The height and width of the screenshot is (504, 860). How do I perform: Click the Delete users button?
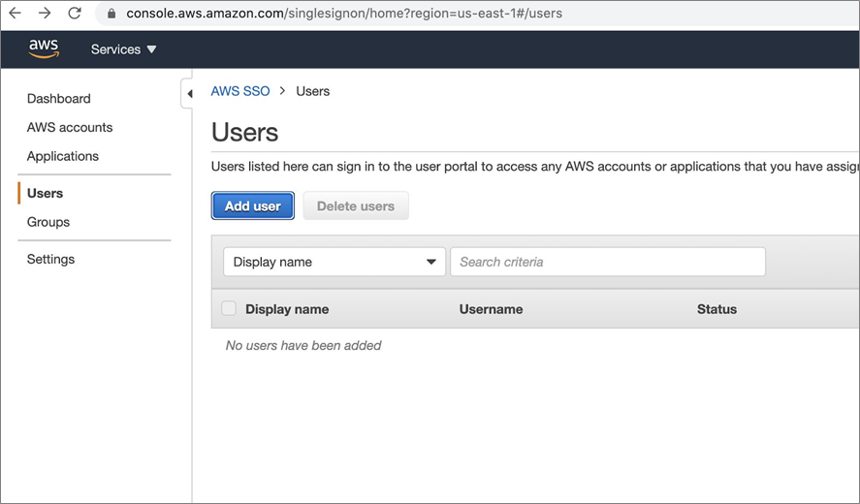pos(356,205)
